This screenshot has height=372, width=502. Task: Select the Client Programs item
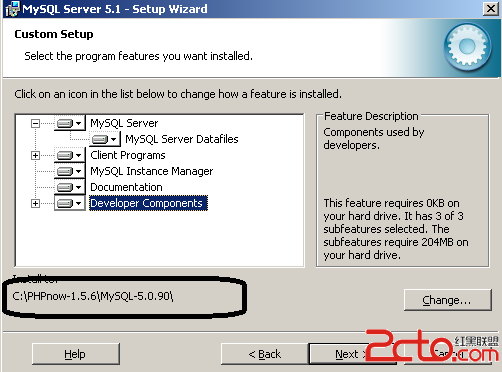click(128, 155)
